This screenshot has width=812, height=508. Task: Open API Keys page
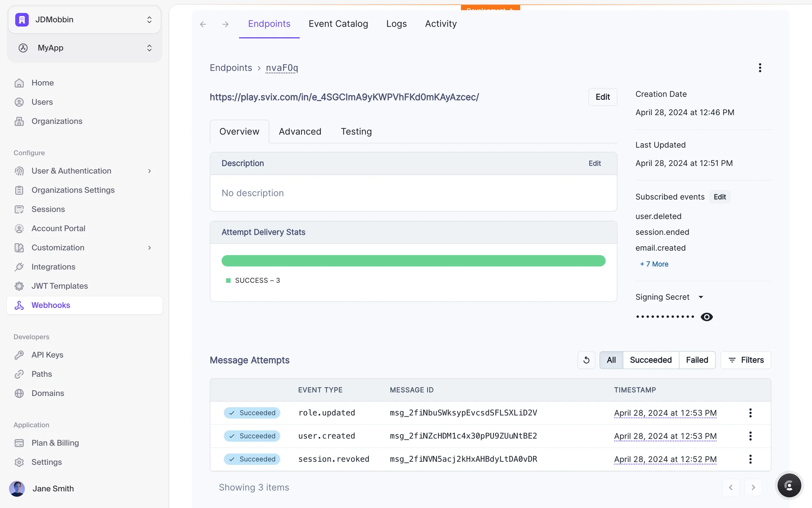coord(47,355)
